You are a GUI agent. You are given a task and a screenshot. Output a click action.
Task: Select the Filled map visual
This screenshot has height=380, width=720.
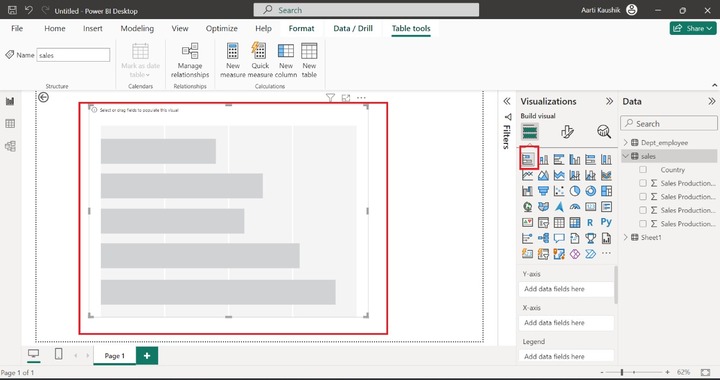pyautogui.click(x=544, y=207)
